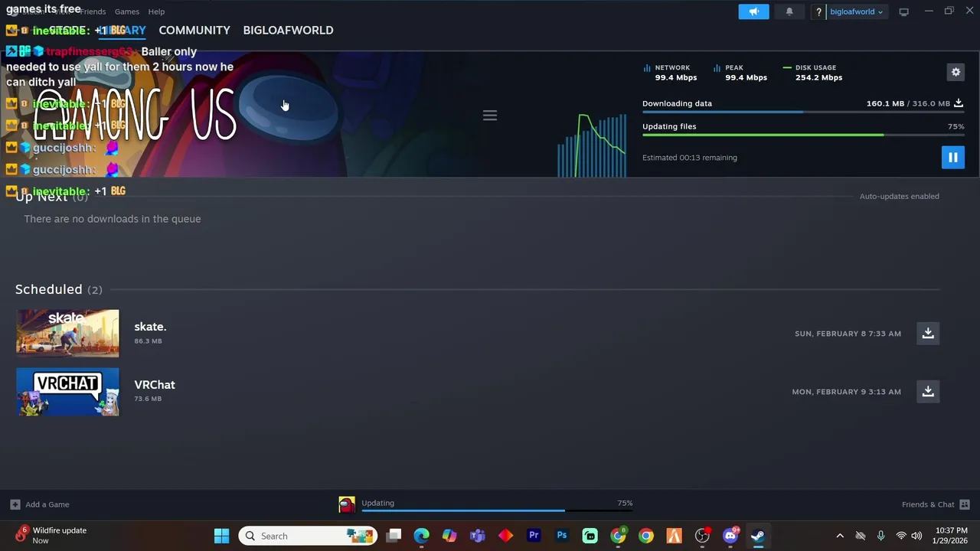Select the skate. title text

[150, 327]
